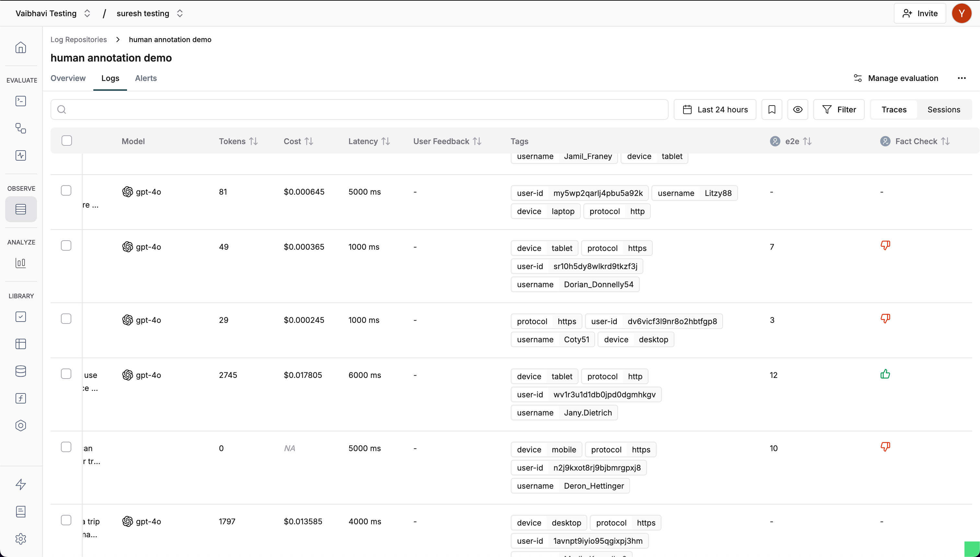Open the prompt playground terminal icon

click(x=21, y=101)
